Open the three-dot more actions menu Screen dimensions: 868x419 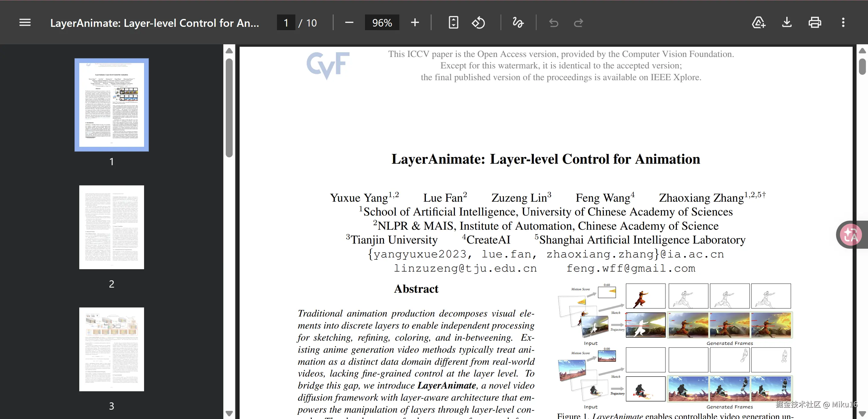(843, 23)
